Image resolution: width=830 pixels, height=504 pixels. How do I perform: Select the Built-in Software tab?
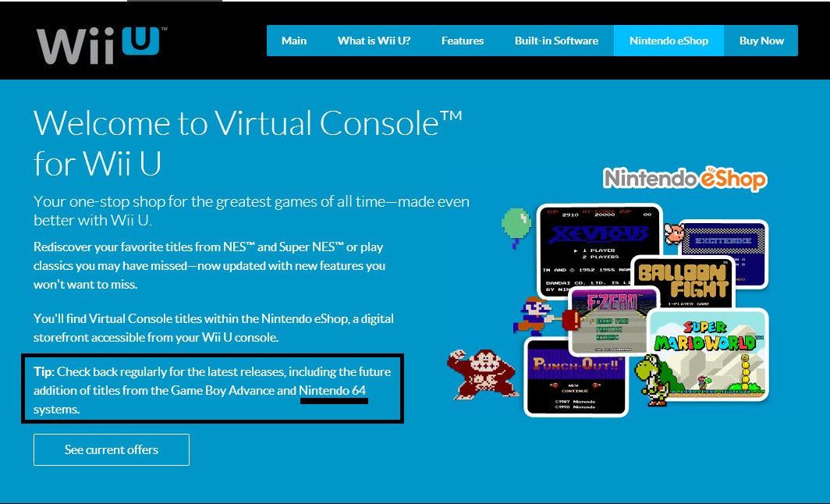tap(556, 41)
